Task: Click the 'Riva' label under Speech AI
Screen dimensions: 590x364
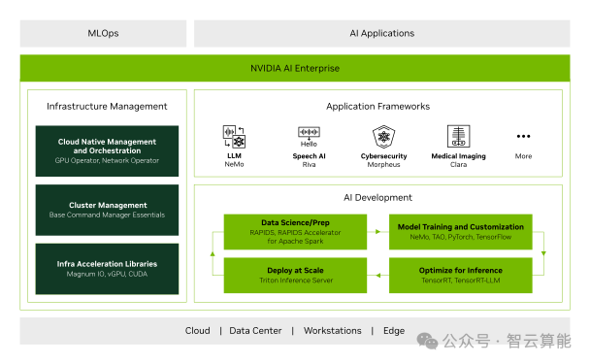Action: coord(309,164)
